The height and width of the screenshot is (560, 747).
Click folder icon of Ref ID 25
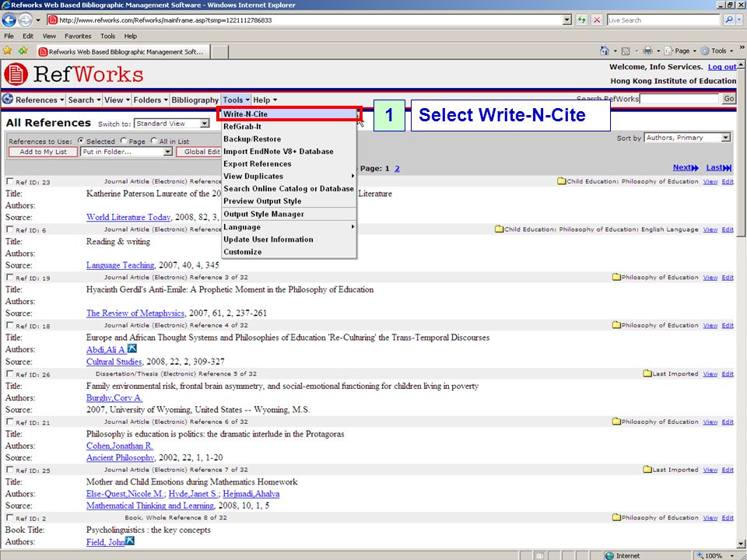coord(647,470)
